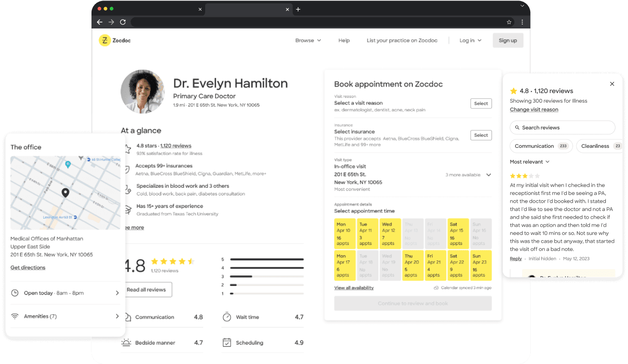Click Select for insurance

tap(481, 135)
